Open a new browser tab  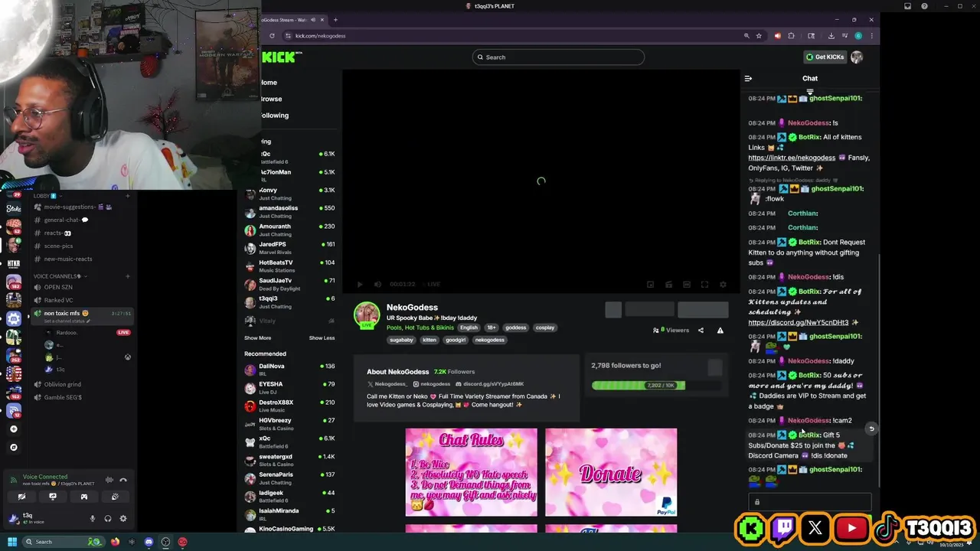pyautogui.click(x=335, y=20)
